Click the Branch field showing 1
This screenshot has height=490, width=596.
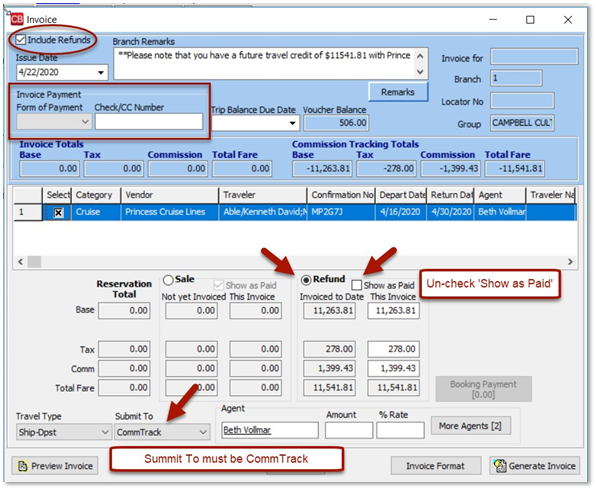[516, 78]
